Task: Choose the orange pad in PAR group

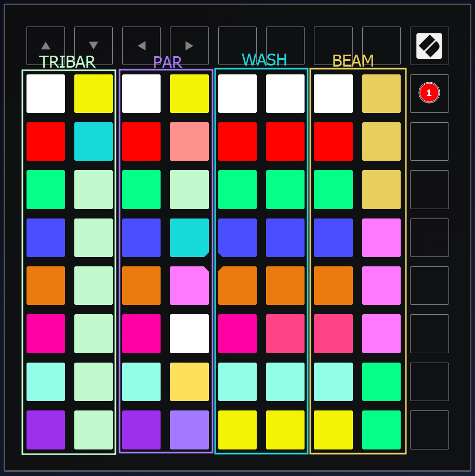Action: click(x=141, y=286)
